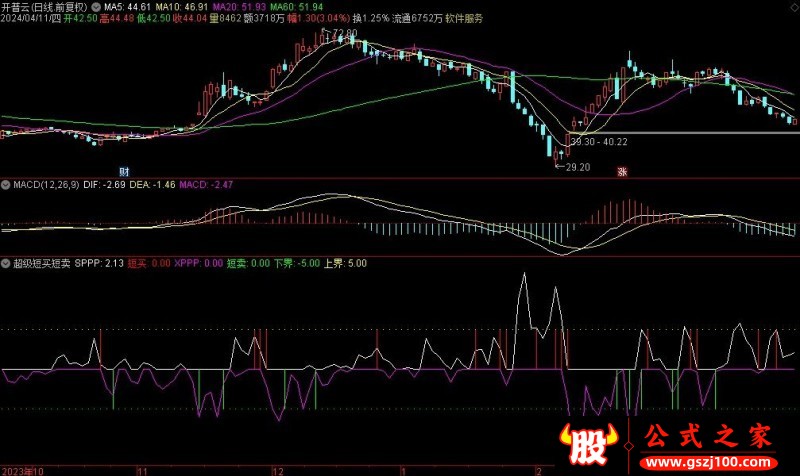Click the XPPP: 0.00 value
Image resolution: width=800 pixels, height=476 pixels.
point(198,263)
